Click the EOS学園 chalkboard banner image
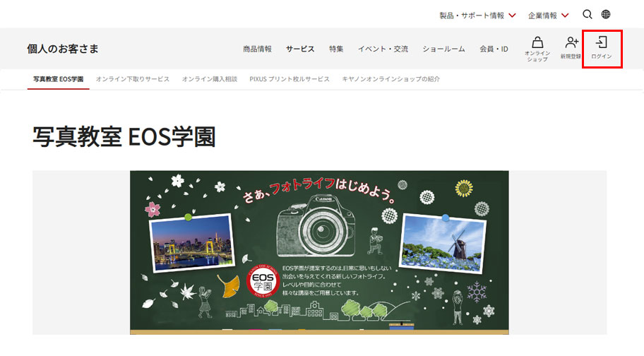Screen dimensions: 644x356 (x=319, y=252)
